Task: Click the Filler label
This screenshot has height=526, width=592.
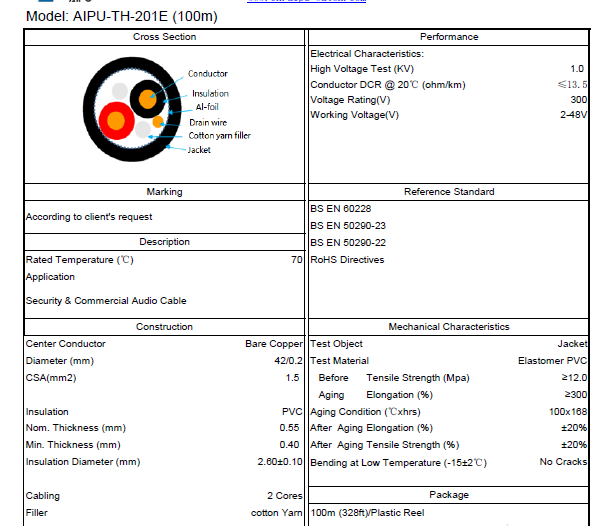Action: 37,513
